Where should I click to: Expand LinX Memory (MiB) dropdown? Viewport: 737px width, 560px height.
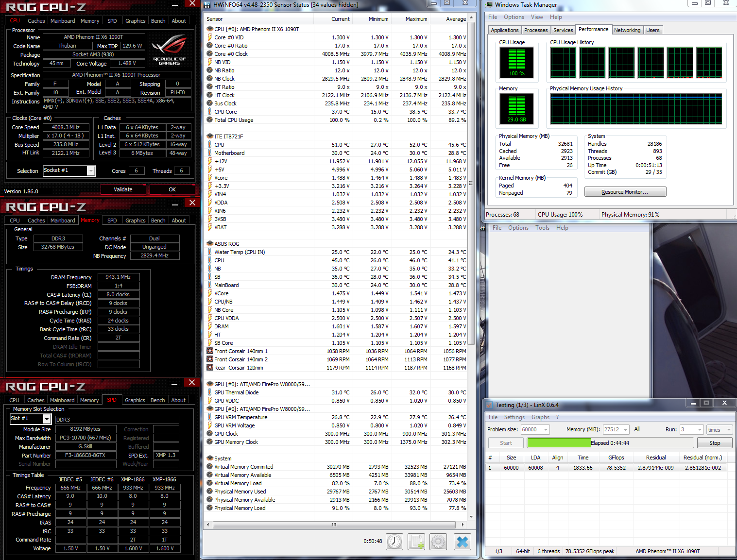(625, 430)
